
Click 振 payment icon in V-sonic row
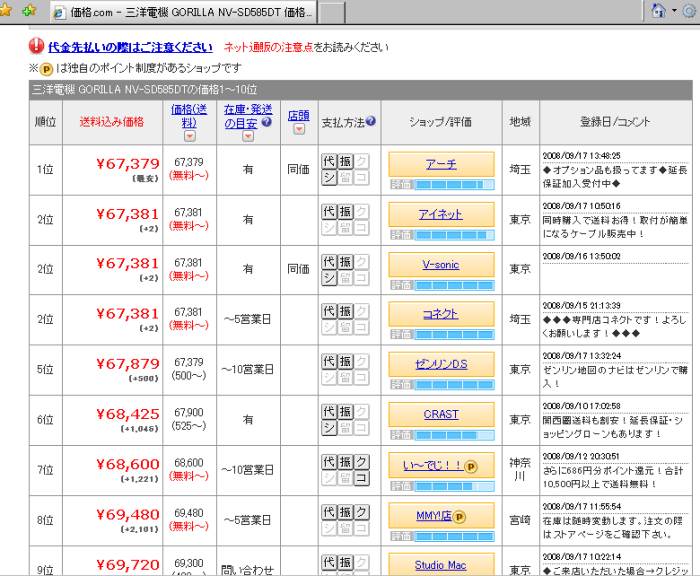345,261
